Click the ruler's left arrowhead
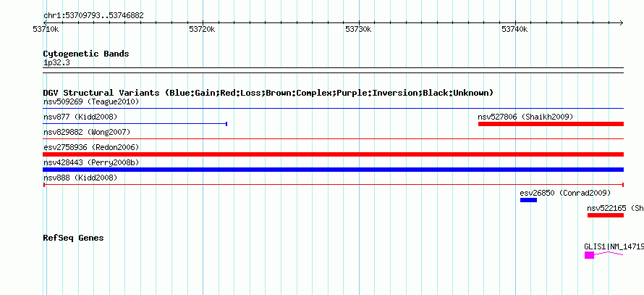 coord(46,22)
